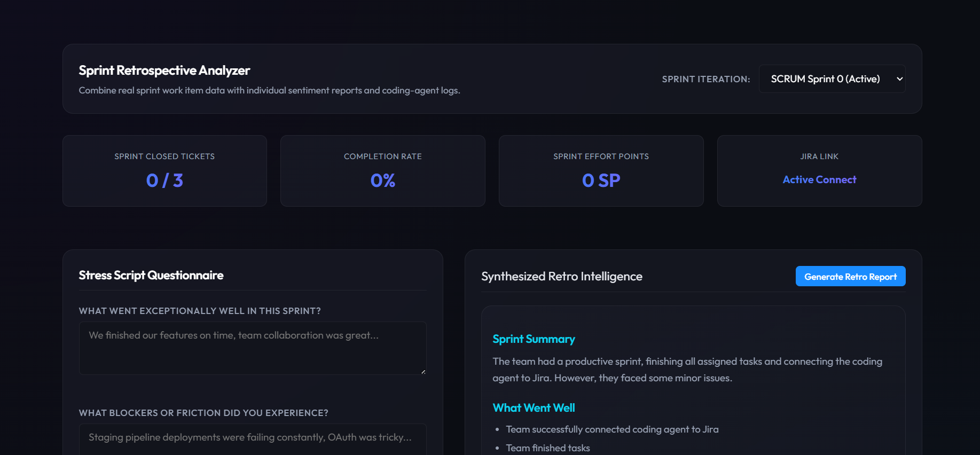The height and width of the screenshot is (455, 980).
Task: Click the Stress Script Questionnaire heading
Action: tap(151, 275)
